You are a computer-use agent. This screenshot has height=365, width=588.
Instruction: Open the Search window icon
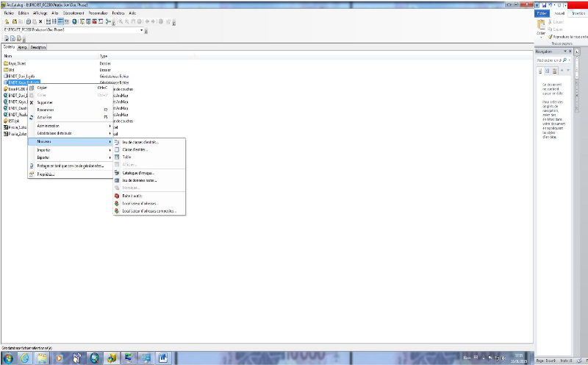88,22
